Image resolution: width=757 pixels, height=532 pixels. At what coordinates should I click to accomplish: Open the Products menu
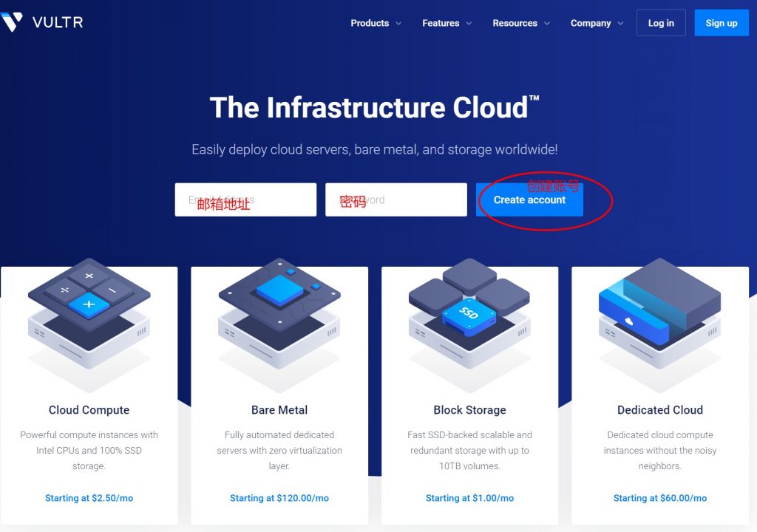click(370, 23)
